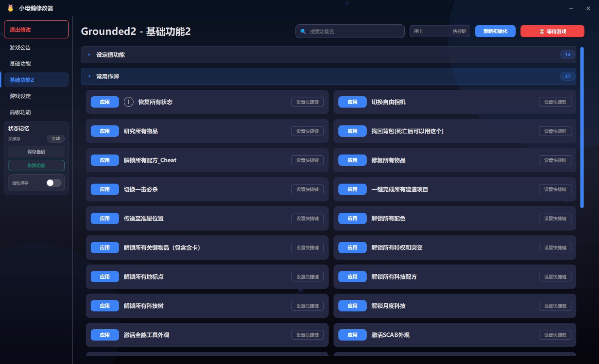Apply 激活全能工具外观

pyautogui.click(x=105, y=335)
